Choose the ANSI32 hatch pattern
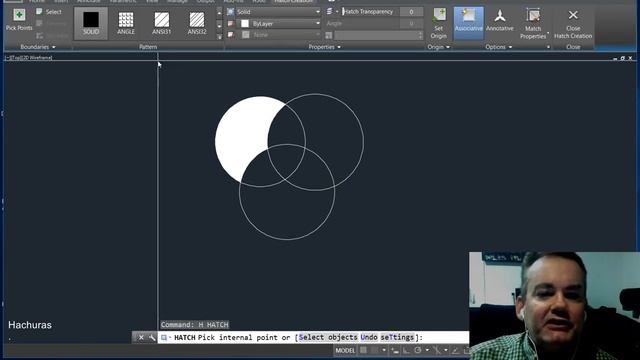Image resolution: width=640 pixels, height=360 pixels. 197,23
